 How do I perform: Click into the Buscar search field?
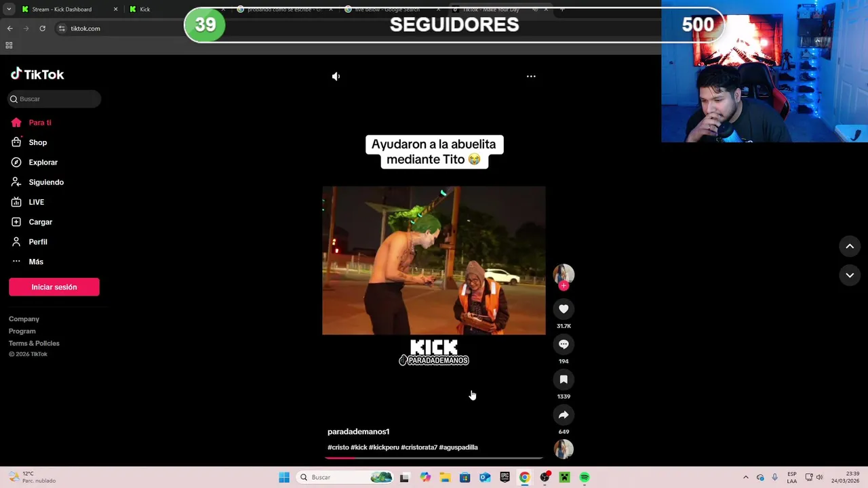pos(54,99)
